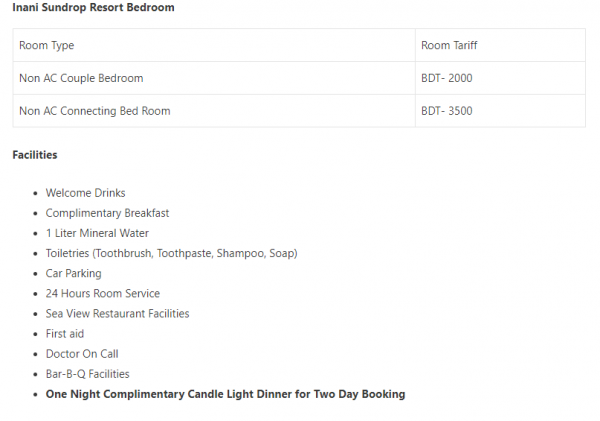Image resolution: width=600 pixels, height=421 pixels.
Task: Click the Complimentary Candle Light Dinner item
Action: coord(225,394)
